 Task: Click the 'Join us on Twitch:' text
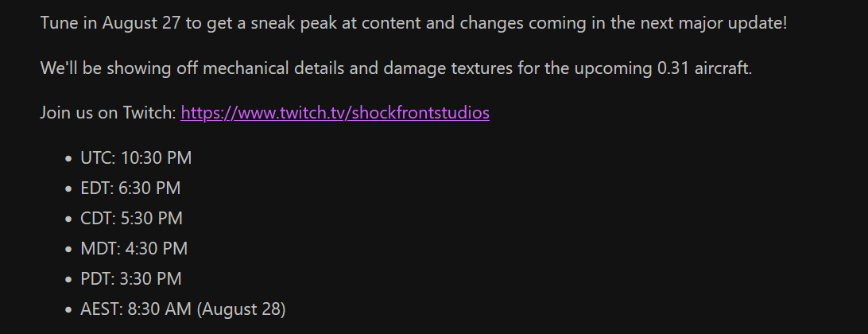[108, 113]
